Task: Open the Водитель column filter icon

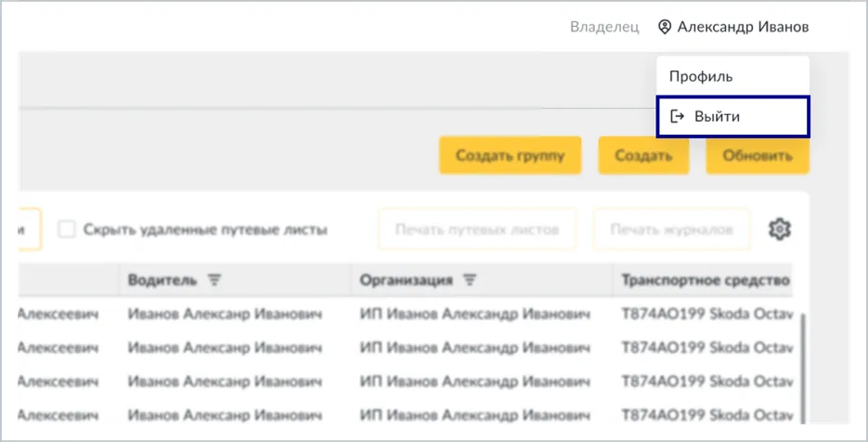Action: click(214, 280)
